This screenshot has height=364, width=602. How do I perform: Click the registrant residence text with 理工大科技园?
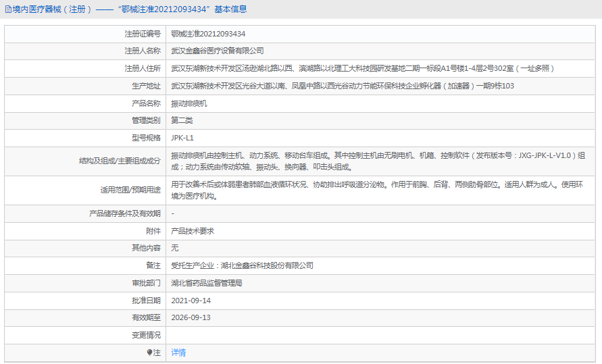pyautogui.click(x=363, y=68)
